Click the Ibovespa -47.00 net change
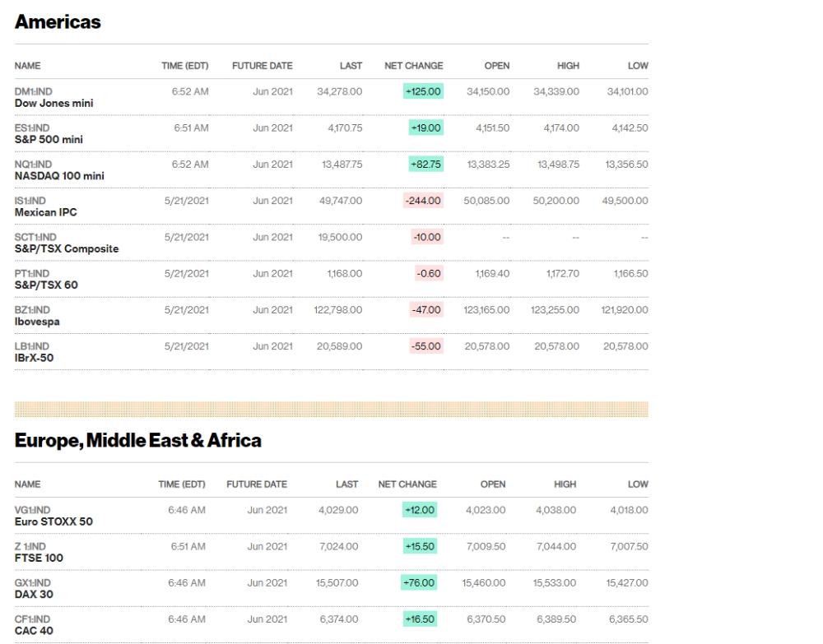The width and height of the screenshot is (823, 644). 426,309
